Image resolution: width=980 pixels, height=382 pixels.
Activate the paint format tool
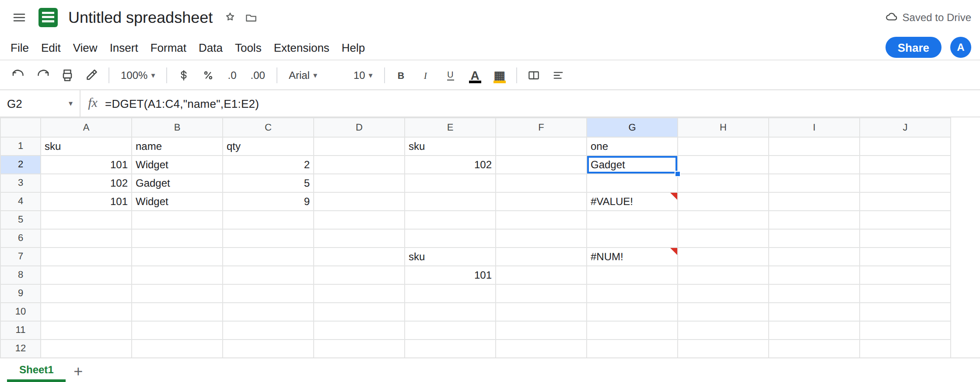(x=91, y=75)
